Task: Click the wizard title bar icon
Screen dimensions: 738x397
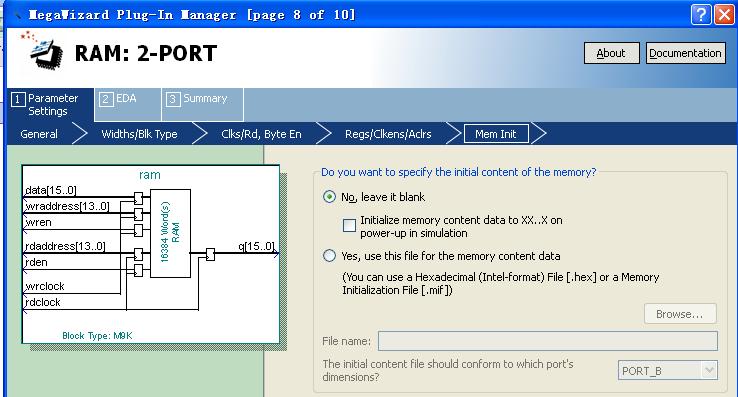Action: coord(18,15)
